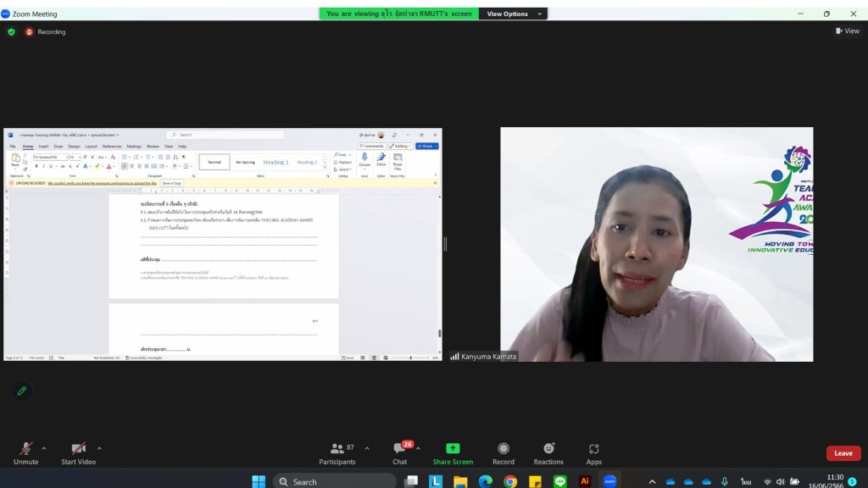Open the Participants panel
The image size is (868, 488).
(337, 450)
